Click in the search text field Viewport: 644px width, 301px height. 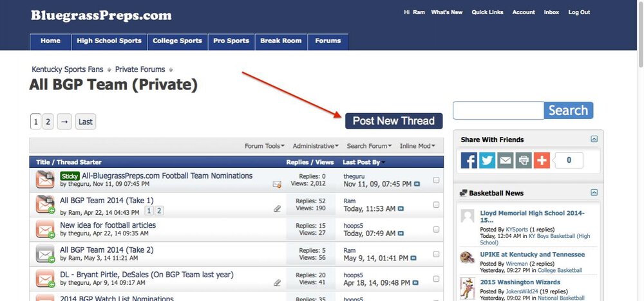pos(498,111)
